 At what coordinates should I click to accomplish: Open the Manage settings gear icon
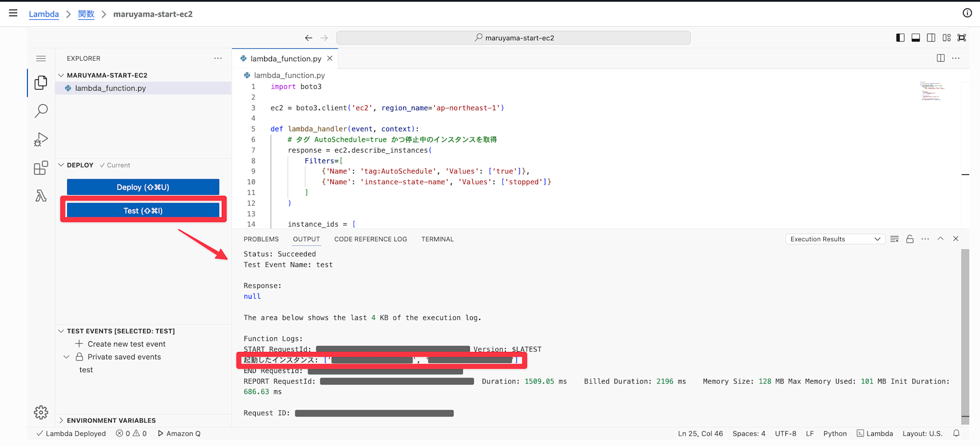pos(41,412)
